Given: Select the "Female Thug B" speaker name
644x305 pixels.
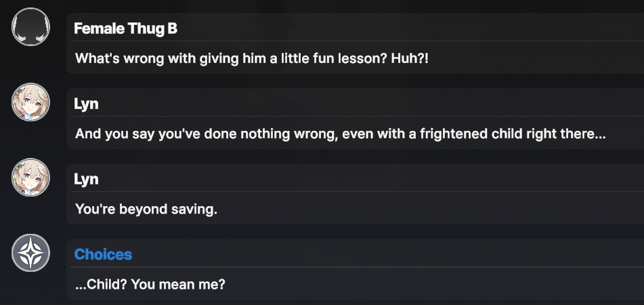Looking at the screenshot, I should 125,28.
